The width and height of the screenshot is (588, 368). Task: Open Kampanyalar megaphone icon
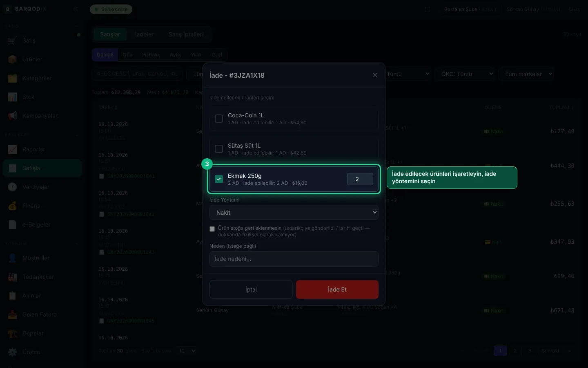[x=13, y=116]
